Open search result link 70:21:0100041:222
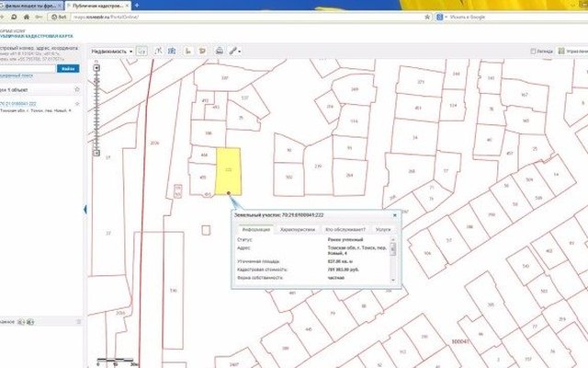Image resolution: width=588 pixels, height=368 pixels. pyautogui.click(x=17, y=104)
